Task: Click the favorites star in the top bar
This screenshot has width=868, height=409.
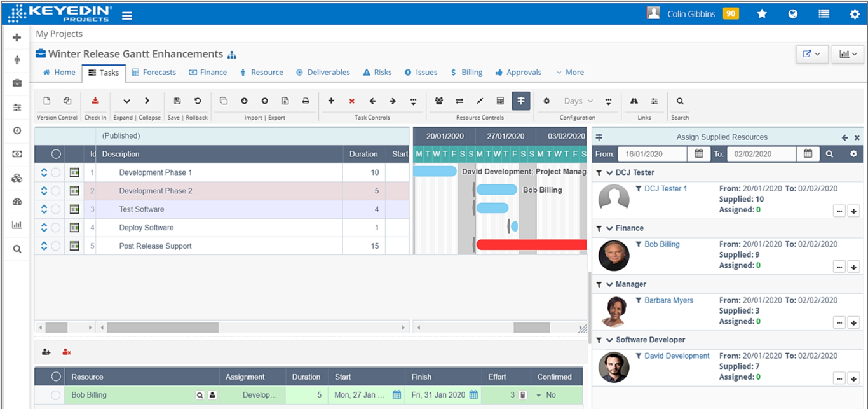Action: tap(762, 14)
